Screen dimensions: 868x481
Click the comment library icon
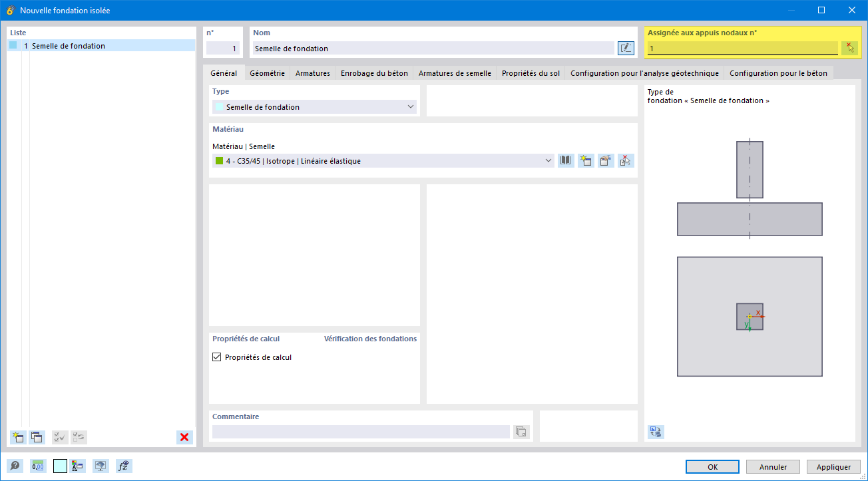tap(522, 432)
